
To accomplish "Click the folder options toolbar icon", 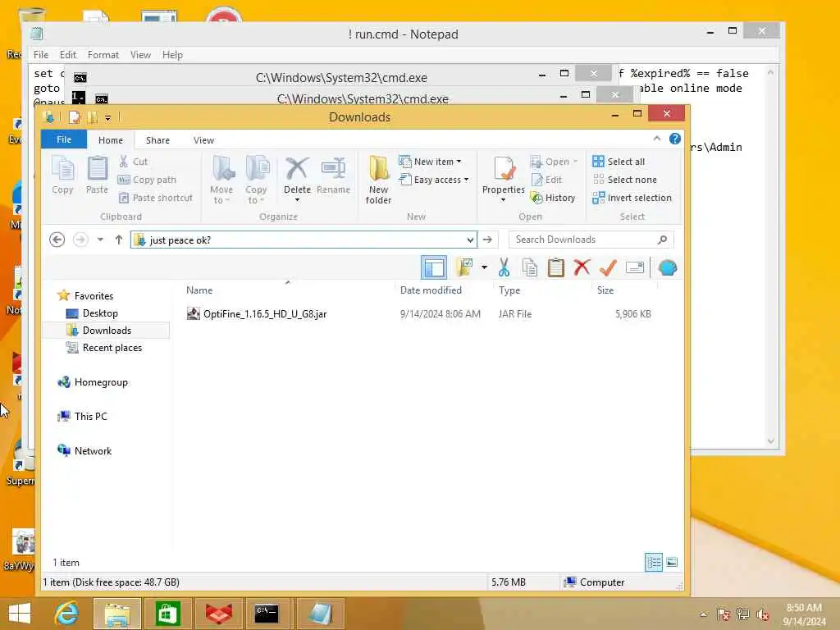I will (464, 267).
